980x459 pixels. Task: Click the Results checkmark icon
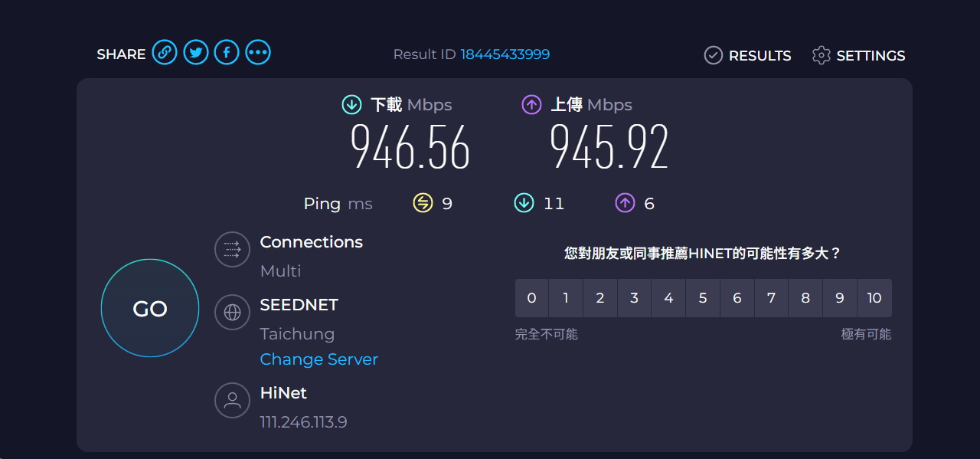coord(713,55)
